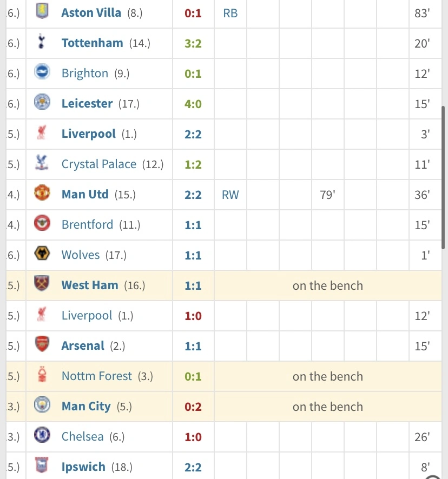This screenshot has height=479, width=448.
Task: Click the Wolves club crest
Action: click(x=42, y=255)
